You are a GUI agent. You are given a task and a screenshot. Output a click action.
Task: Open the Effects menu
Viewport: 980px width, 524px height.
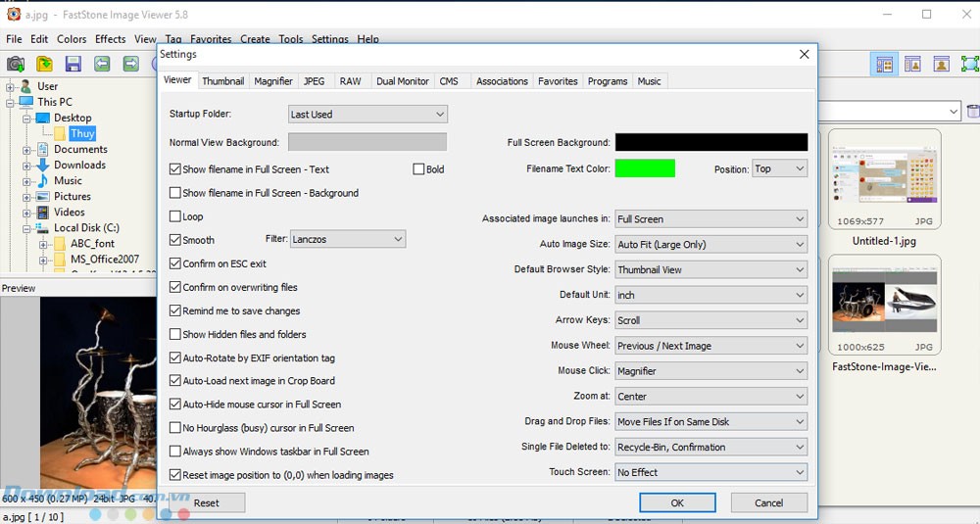pyautogui.click(x=110, y=39)
